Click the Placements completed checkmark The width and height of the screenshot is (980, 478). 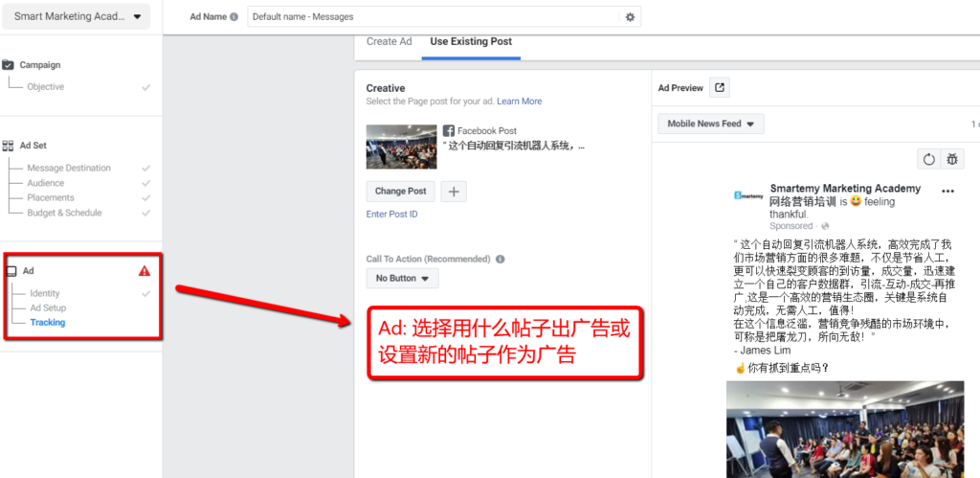pyautogui.click(x=145, y=198)
